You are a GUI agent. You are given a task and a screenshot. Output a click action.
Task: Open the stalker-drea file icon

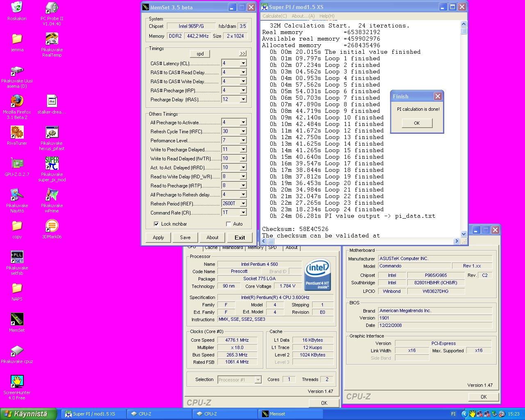coord(52,101)
